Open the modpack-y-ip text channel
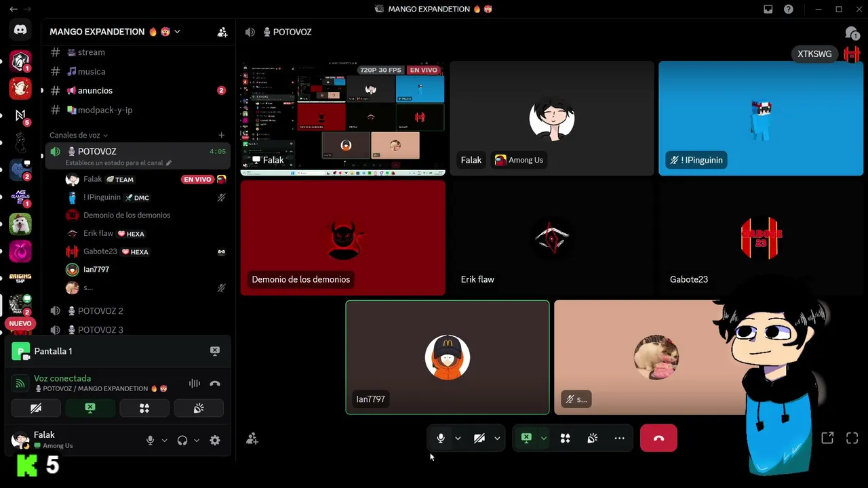868x488 pixels. [138, 110]
